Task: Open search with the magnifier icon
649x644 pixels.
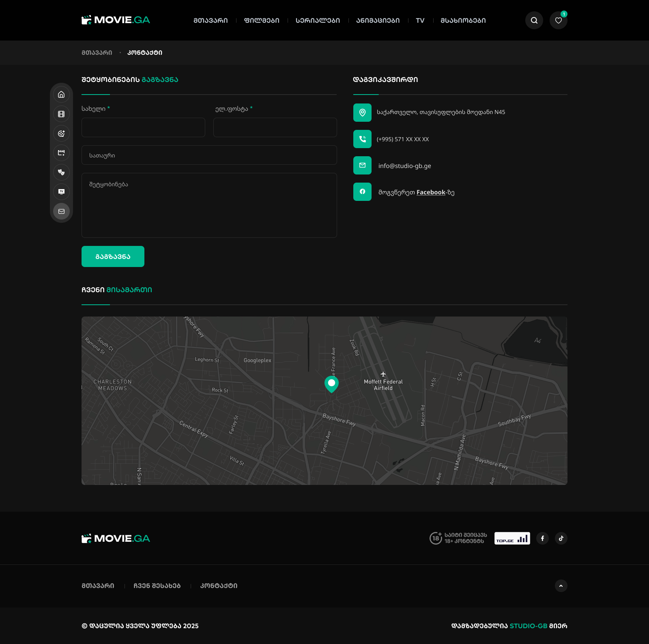Action: click(534, 20)
